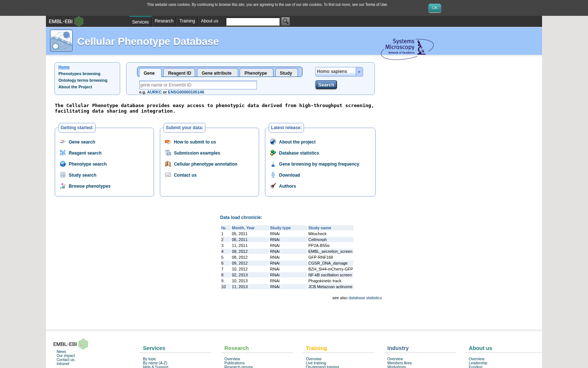This screenshot has width=588, height=368.
Task: Click the Database statistics icon
Action: tap(273, 153)
